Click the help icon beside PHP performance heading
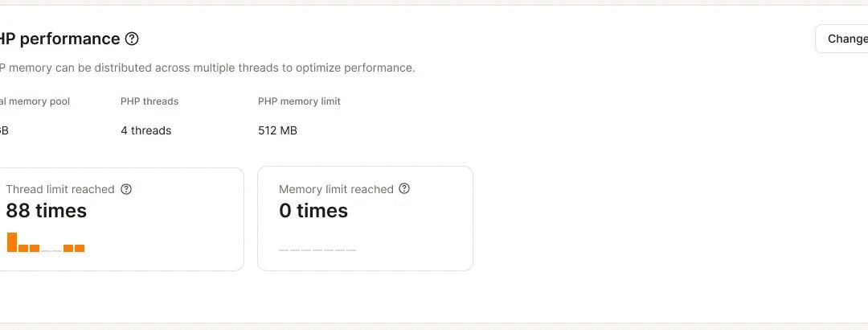 tap(133, 39)
